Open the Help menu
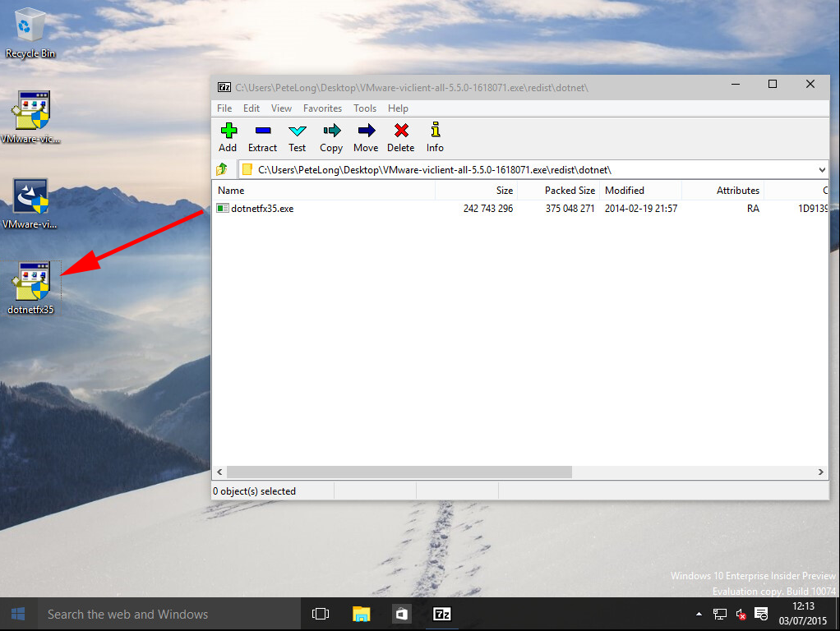The image size is (840, 631). point(398,108)
